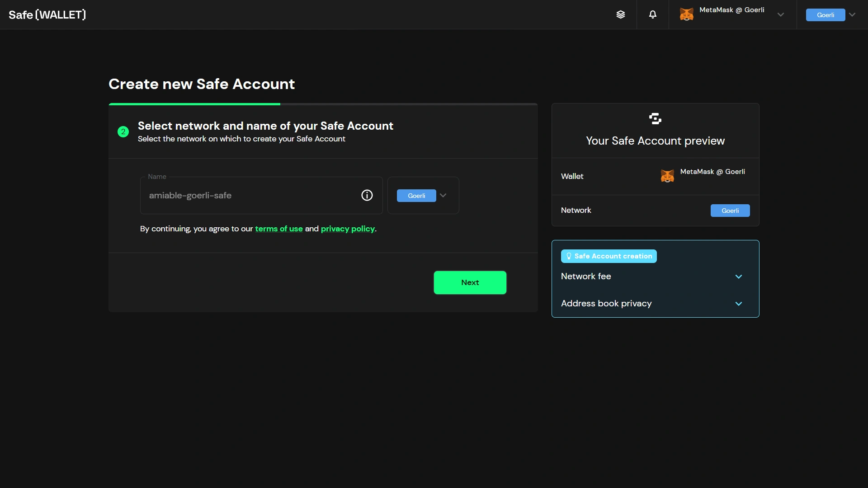Open the batch transactions layers icon
Image resolution: width=868 pixels, height=488 pixels.
click(621, 14)
